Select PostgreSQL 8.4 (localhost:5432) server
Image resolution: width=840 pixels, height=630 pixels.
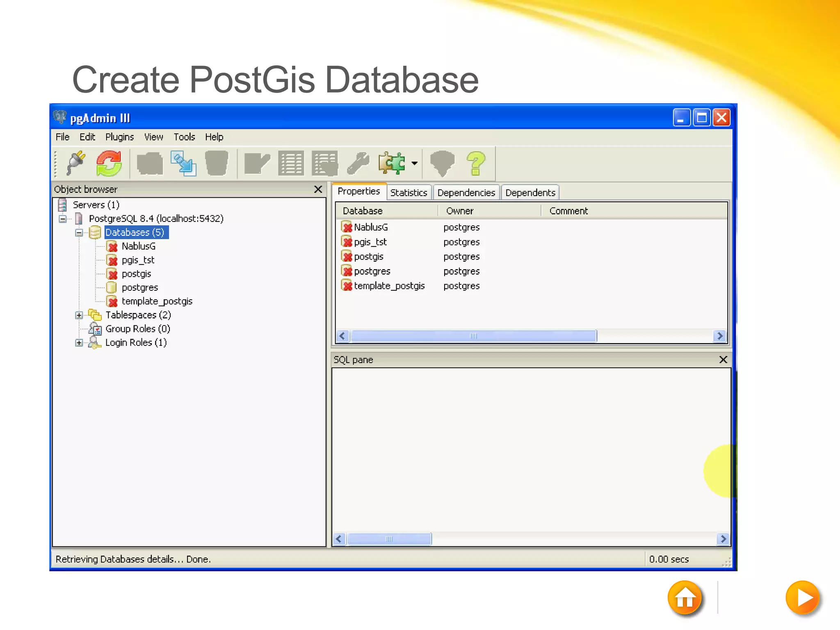tap(156, 219)
